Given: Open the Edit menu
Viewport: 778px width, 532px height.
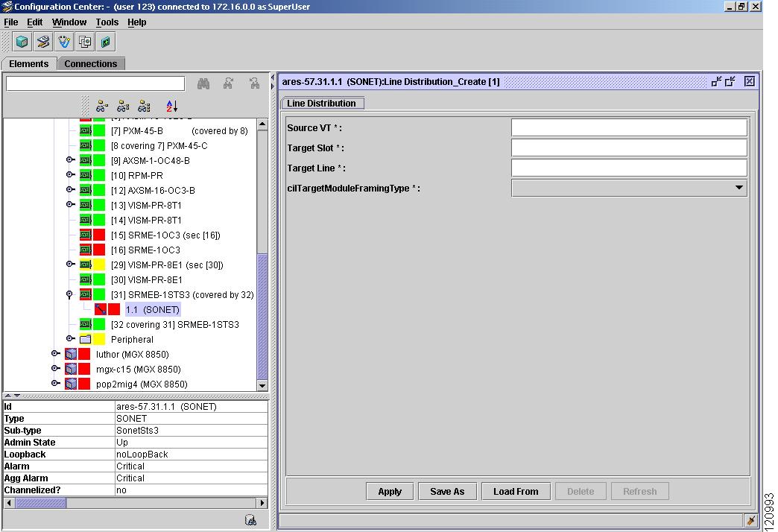Looking at the screenshot, I should [x=35, y=22].
